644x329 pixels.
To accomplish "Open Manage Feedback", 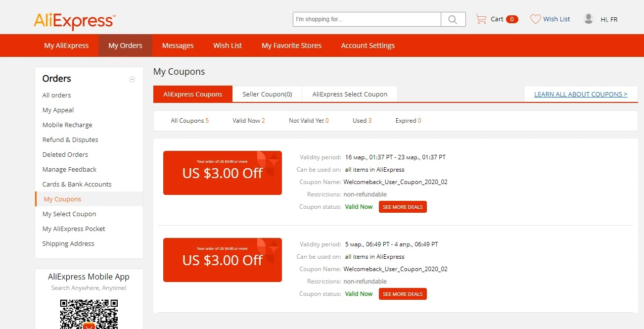I will tap(69, 169).
